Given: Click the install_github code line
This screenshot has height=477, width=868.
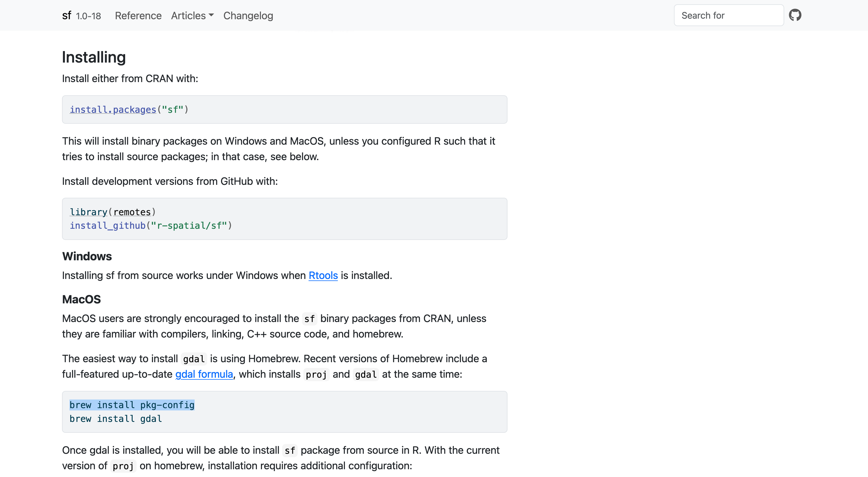Looking at the screenshot, I should tap(151, 225).
